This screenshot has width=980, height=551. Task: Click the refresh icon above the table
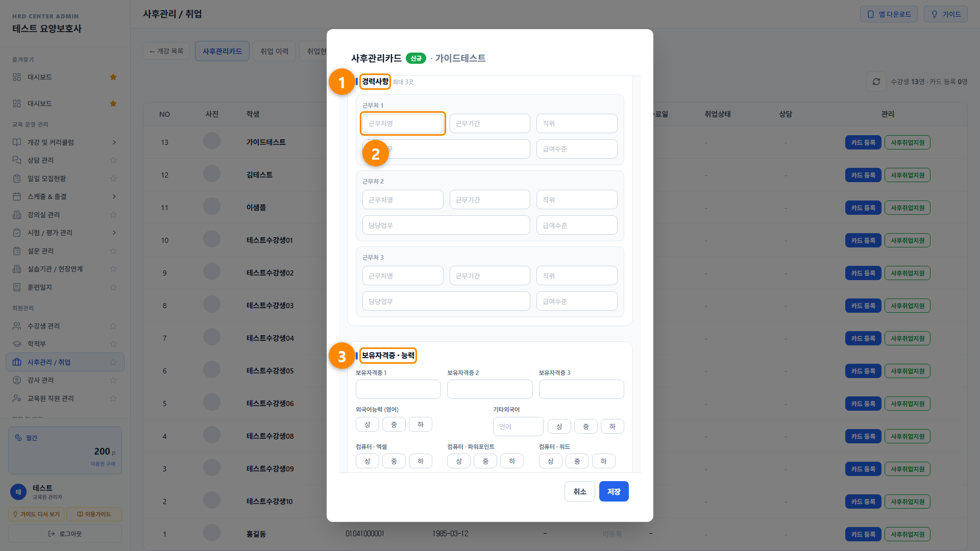point(876,82)
